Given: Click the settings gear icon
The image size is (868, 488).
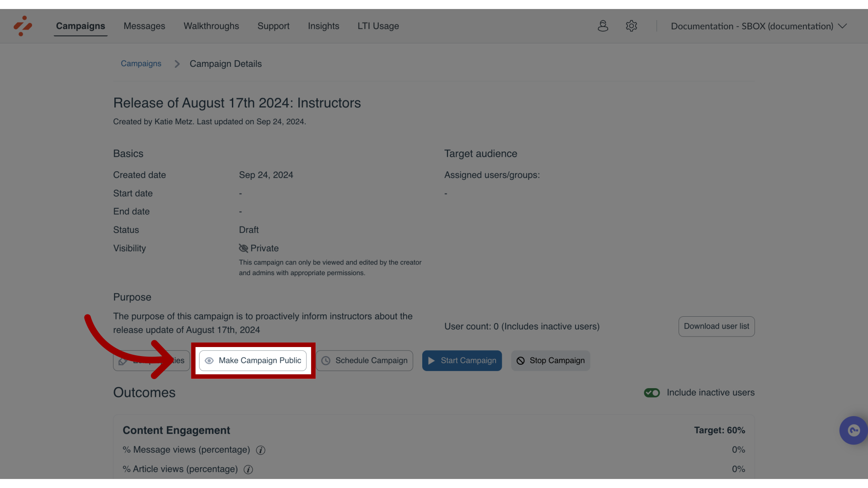Looking at the screenshot, I should pyautogui.click(x=631, y=26).
